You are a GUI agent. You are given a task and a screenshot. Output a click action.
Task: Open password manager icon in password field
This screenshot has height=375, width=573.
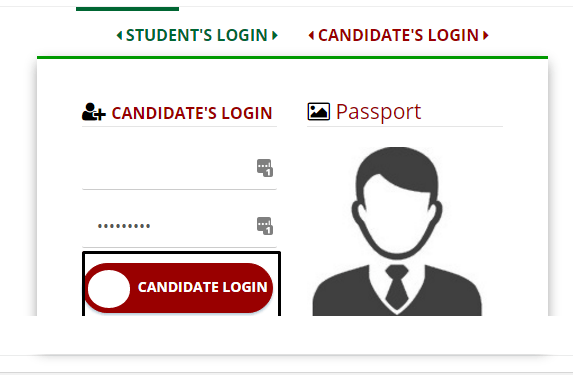tap(265, 226)
